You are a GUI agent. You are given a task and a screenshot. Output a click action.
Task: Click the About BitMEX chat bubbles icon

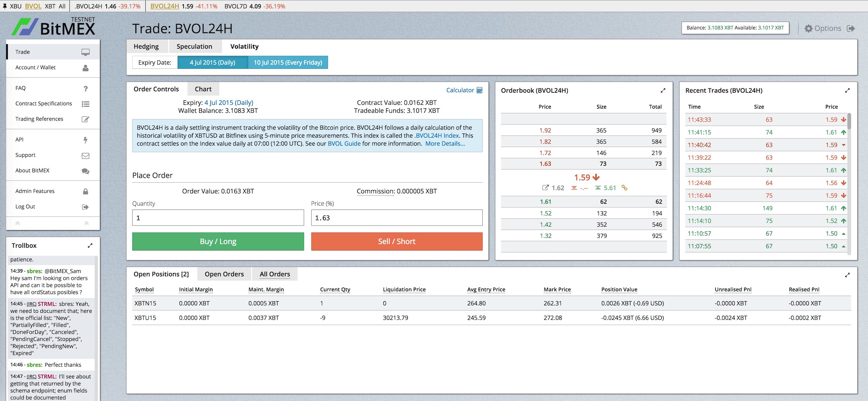[x=85, y=171]
